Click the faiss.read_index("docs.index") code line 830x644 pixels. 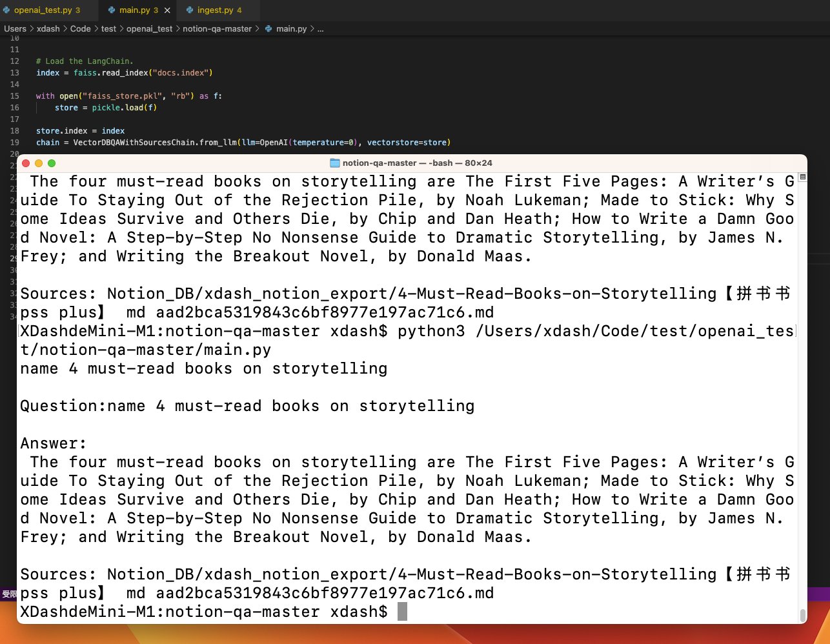tap(125, 73)
